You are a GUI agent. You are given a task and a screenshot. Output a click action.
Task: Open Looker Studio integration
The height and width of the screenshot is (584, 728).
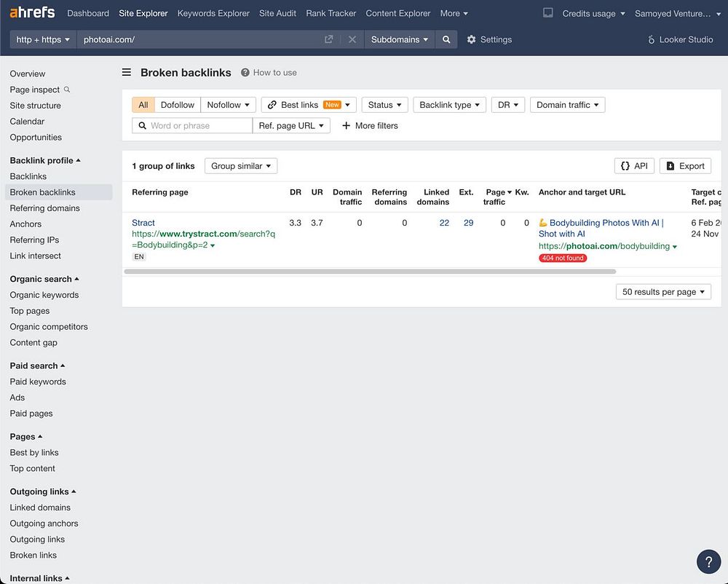680,39
